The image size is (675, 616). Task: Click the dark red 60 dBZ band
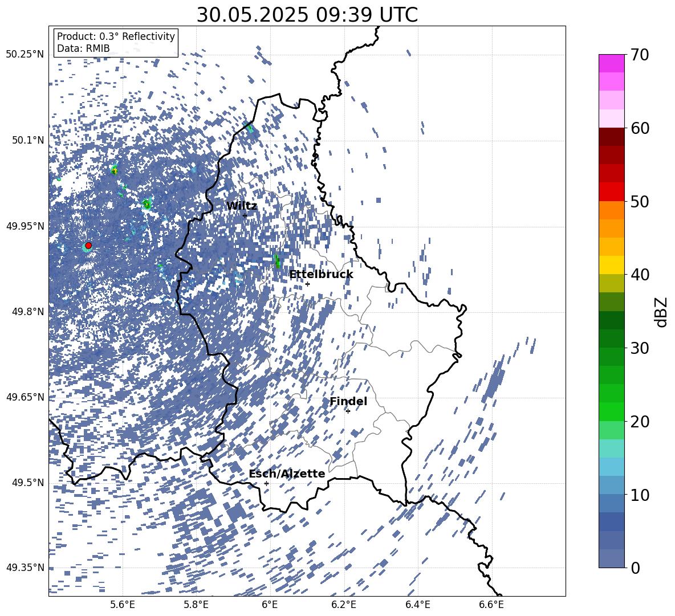point(612,137)
